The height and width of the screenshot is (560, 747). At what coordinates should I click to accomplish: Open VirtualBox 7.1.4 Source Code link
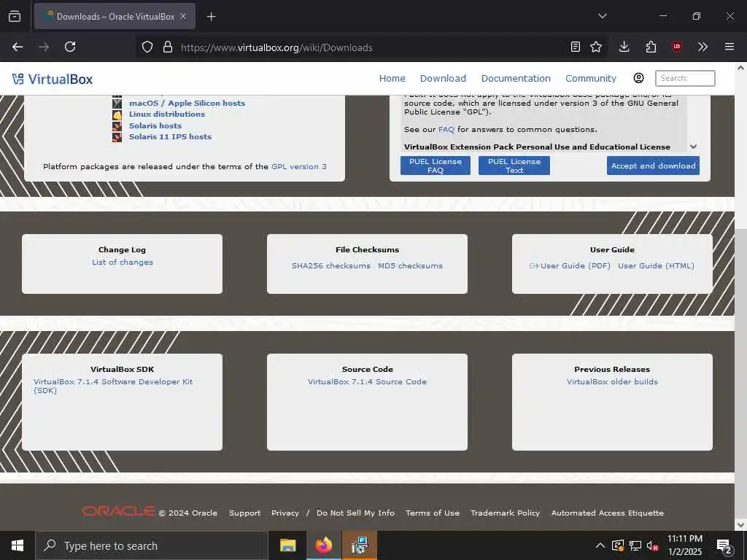coord(367,382)
